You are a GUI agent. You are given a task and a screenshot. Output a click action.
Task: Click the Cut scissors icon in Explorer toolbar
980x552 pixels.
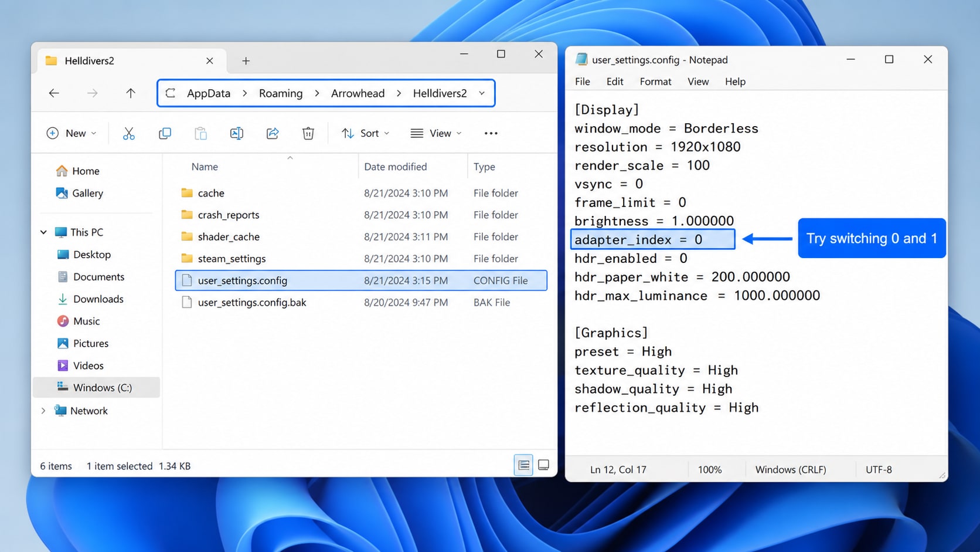(129, 134)
